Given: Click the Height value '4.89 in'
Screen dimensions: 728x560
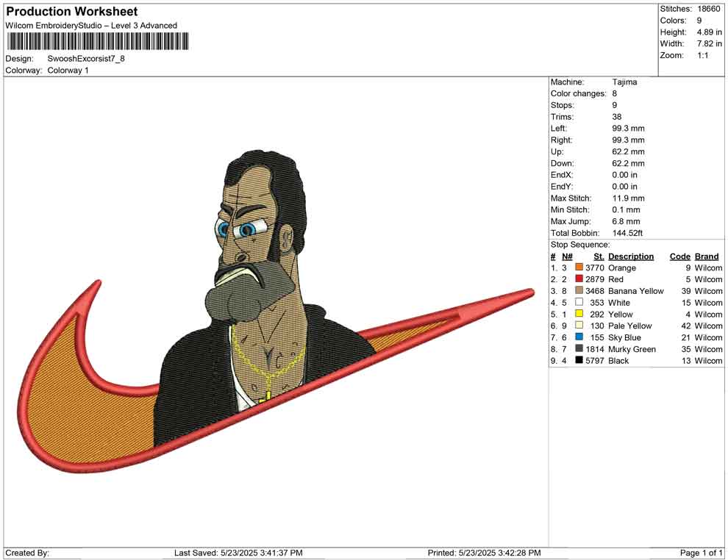Looking at the screenshot, I should 709,32.
